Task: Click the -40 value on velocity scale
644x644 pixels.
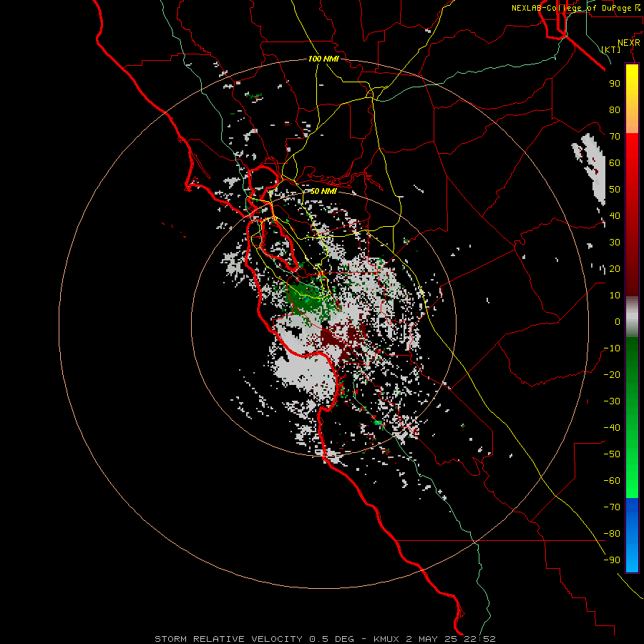Action: 612,428
